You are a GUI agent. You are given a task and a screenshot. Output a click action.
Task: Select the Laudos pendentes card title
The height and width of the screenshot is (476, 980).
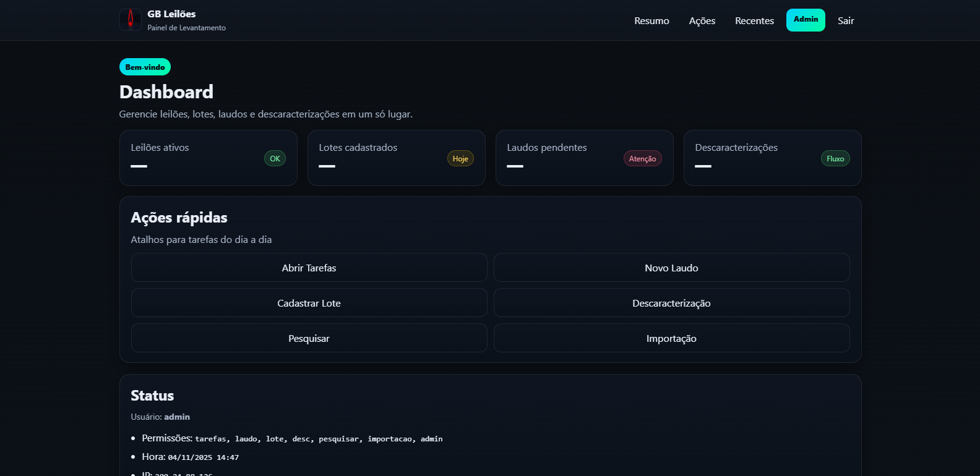click(x=546, y=147)
